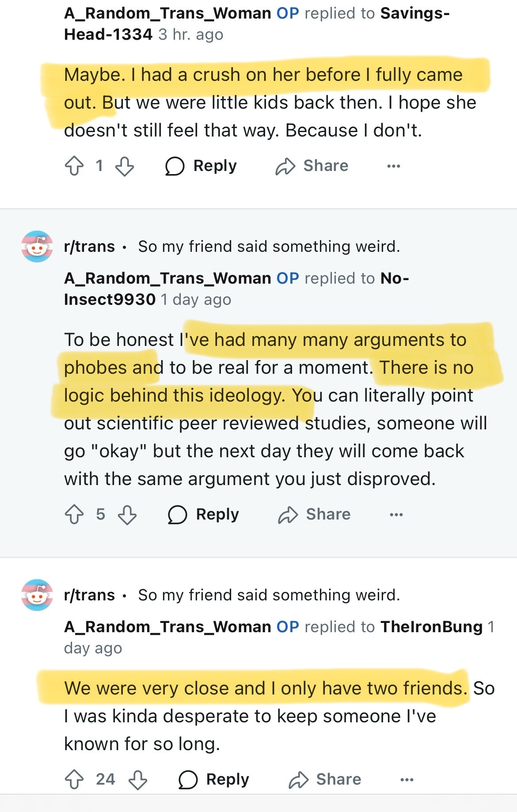Share the childhood crush comment

click(x=312, y=166)
